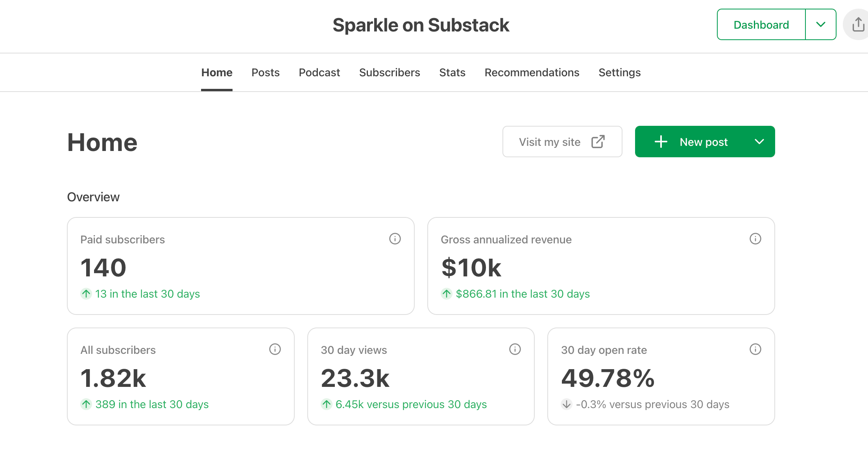Click the share icon in top-right corner
Image resolution: width=868 pixels, height=449 pixels.
click(858, 25)
